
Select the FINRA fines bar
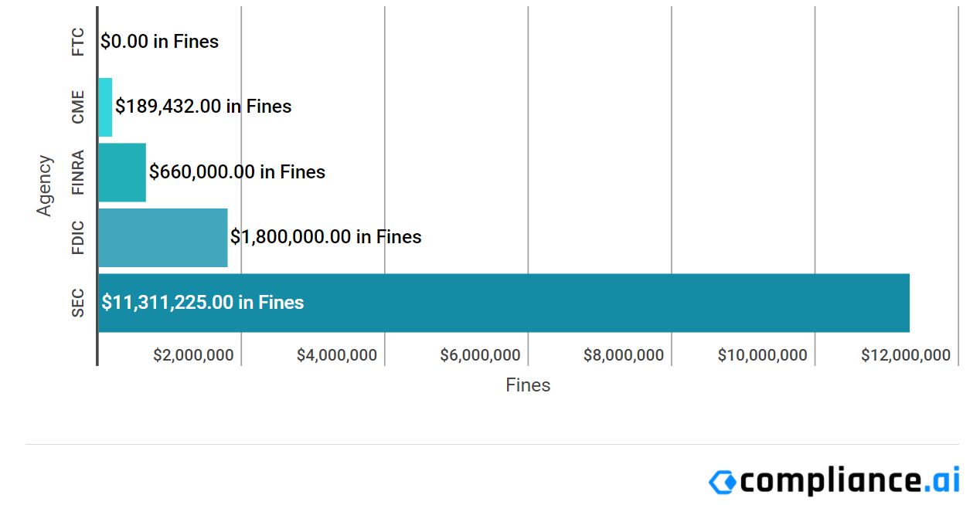122,172
